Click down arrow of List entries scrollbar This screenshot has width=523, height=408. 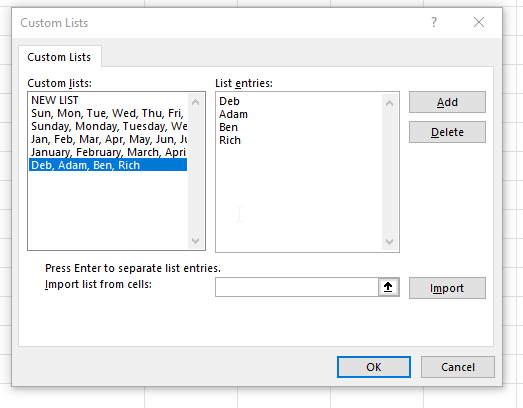pyautogui.click(x=389, y=242)
